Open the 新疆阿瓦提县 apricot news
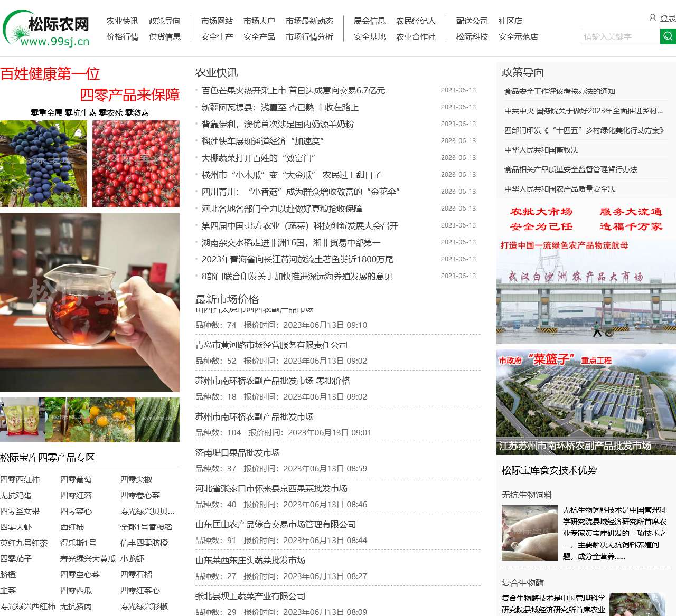 pos(280,108)
